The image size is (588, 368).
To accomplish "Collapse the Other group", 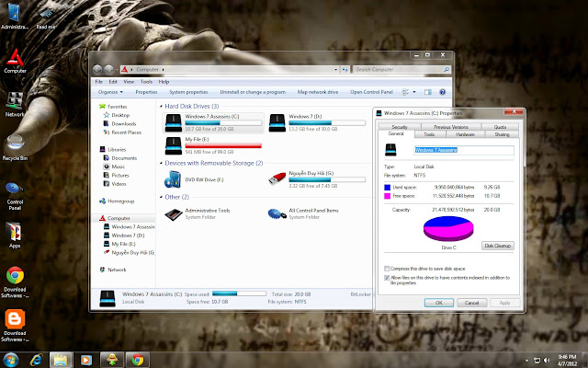I will 162,198.
